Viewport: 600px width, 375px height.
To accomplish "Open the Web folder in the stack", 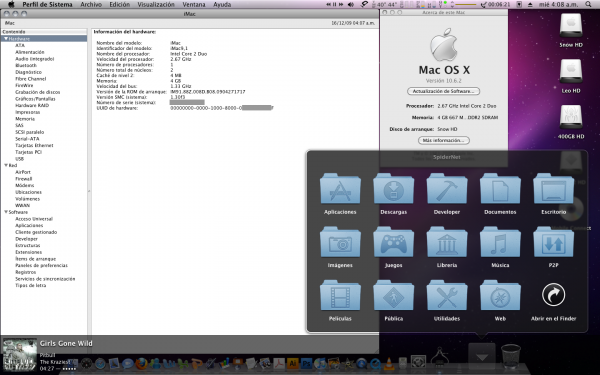I will click(x=500, y=295).
